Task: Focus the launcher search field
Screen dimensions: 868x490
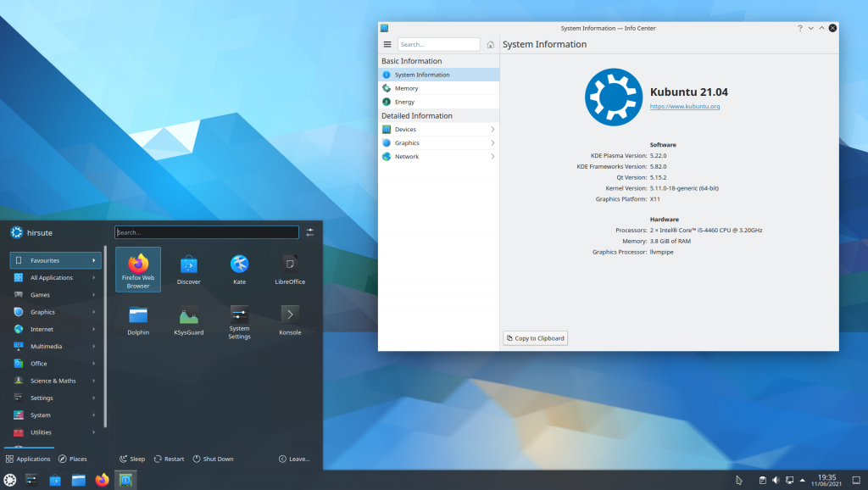Action: coord(207,232)
